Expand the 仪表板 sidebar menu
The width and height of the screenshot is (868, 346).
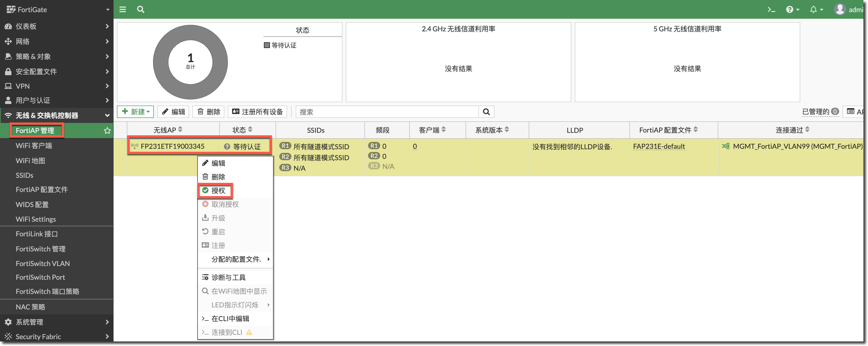click(x=57, y=26)
